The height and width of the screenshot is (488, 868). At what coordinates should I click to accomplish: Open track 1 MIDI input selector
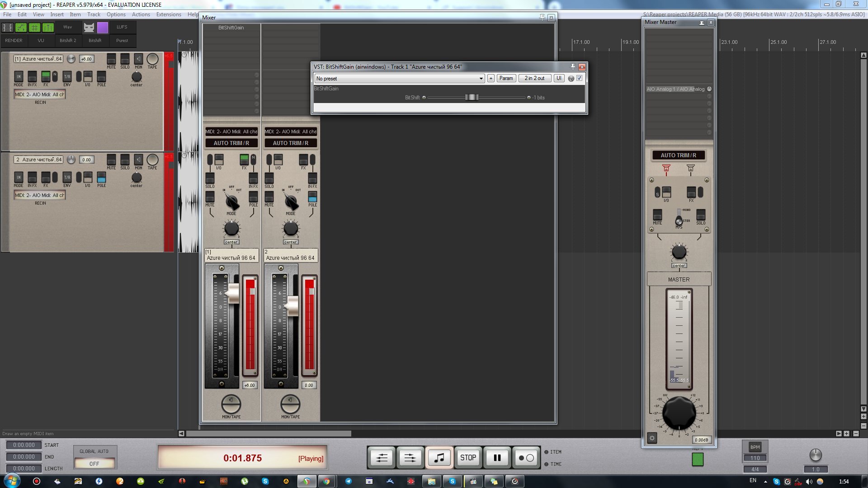click(40, 94)
